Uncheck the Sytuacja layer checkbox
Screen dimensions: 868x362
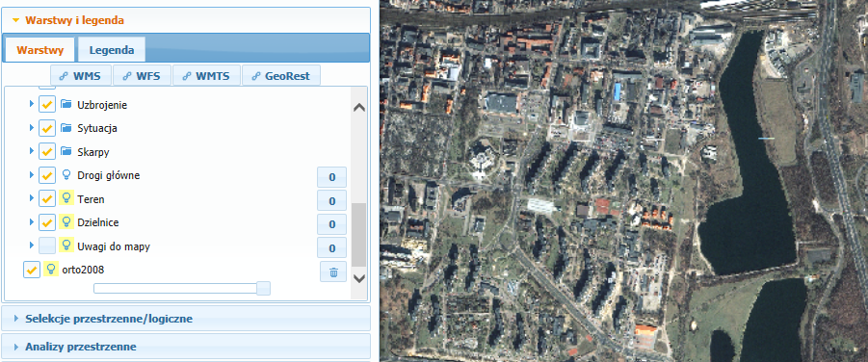pos(47,128)
